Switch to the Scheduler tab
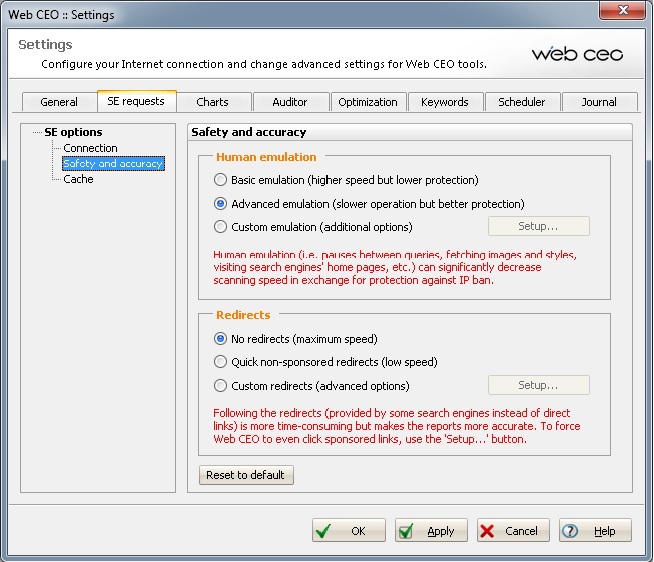Image resolution: width=654 pixels, height=562 pixels. click(521, 102)
